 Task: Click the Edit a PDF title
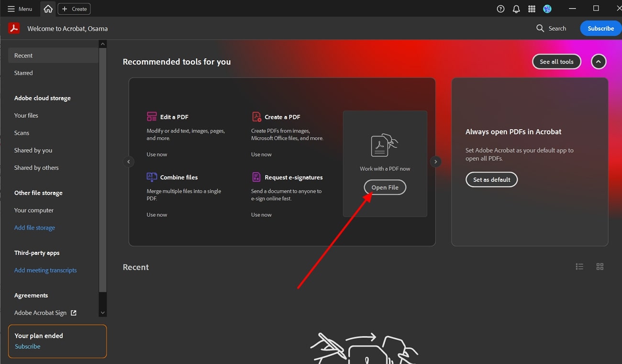click(174, 117)
